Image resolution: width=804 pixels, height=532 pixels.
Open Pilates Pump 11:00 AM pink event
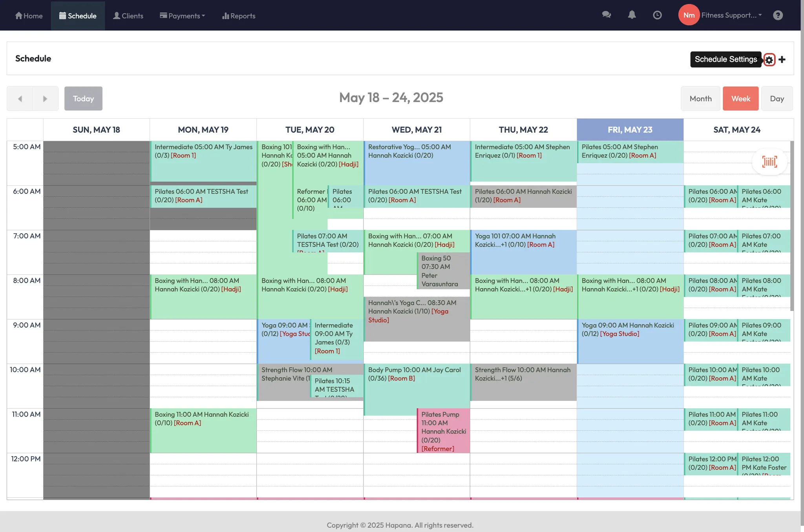[443, 431]
